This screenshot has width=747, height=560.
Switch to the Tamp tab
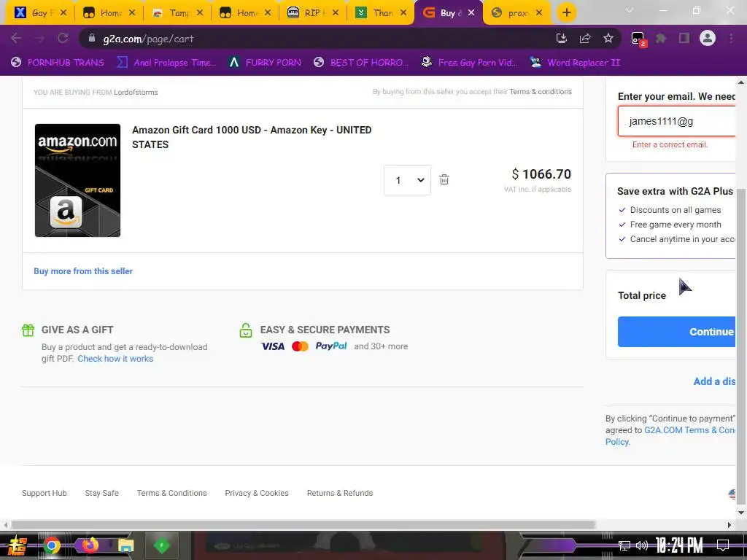pos(177,13)
